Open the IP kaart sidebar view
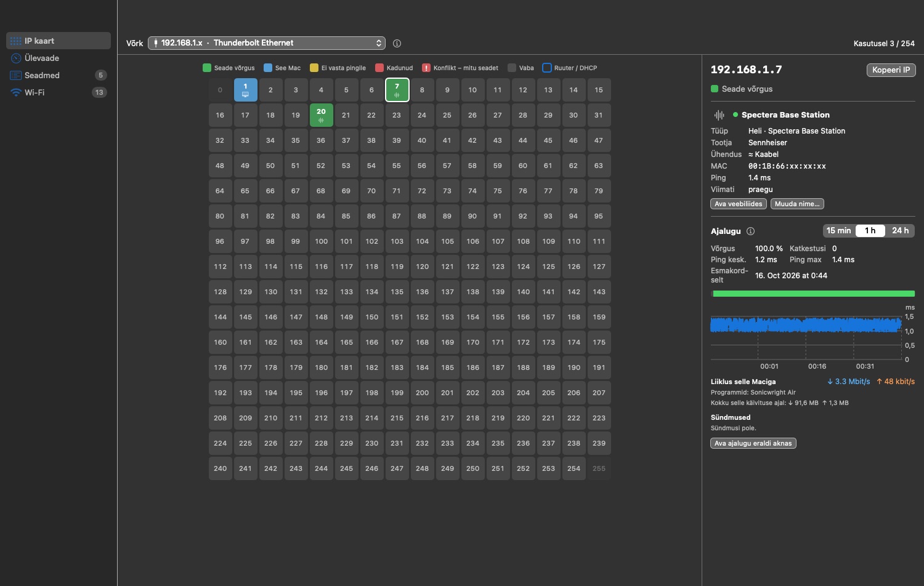Viewport: 924px width, 586px height. [59, 41]
